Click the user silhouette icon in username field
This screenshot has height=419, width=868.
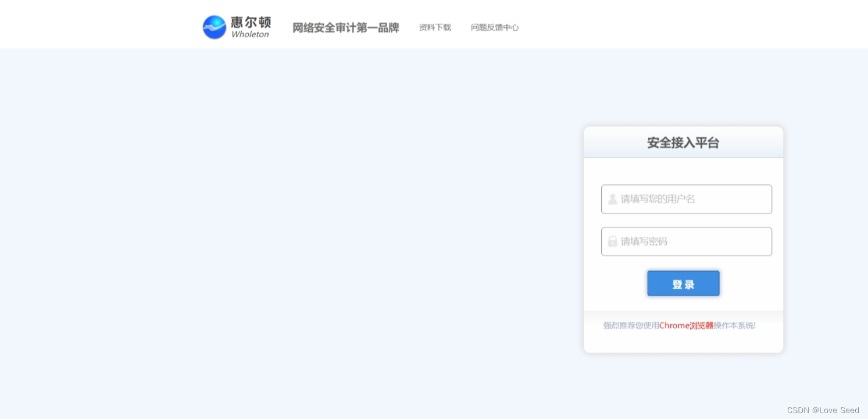click(x=612, y=199)
